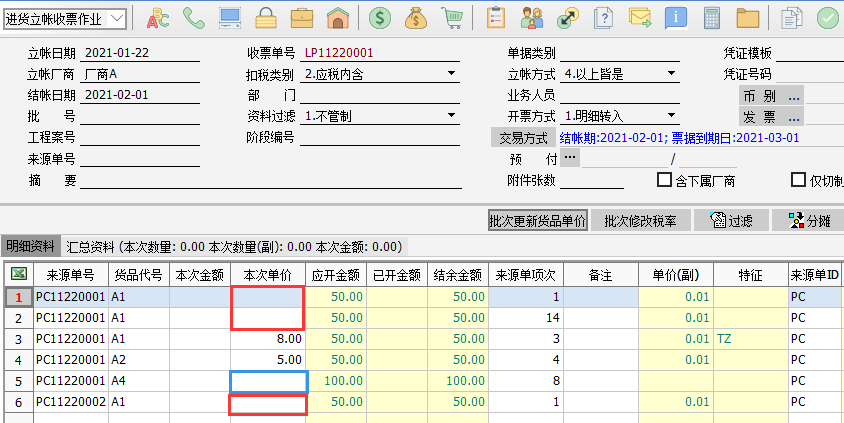Click the 批次更新货品单价 button
The image size is (844, 423).
pyautogui.click(x=537, y=221)
